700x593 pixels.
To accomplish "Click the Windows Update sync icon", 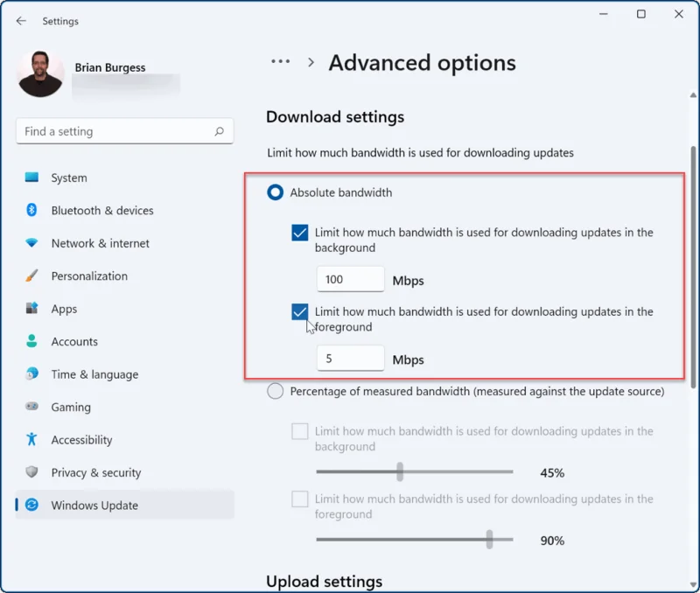I will [x=31, y=505].
